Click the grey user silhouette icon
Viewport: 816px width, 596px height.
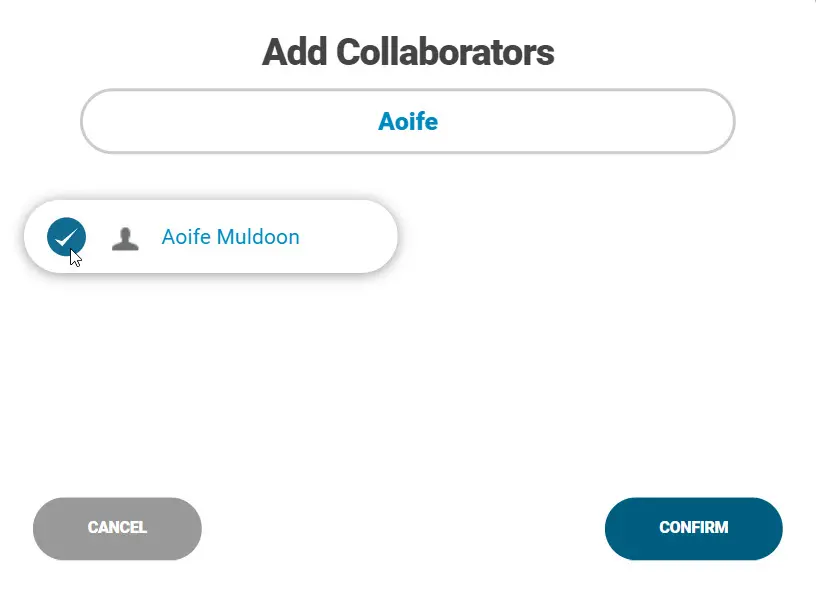coord(125,238)
